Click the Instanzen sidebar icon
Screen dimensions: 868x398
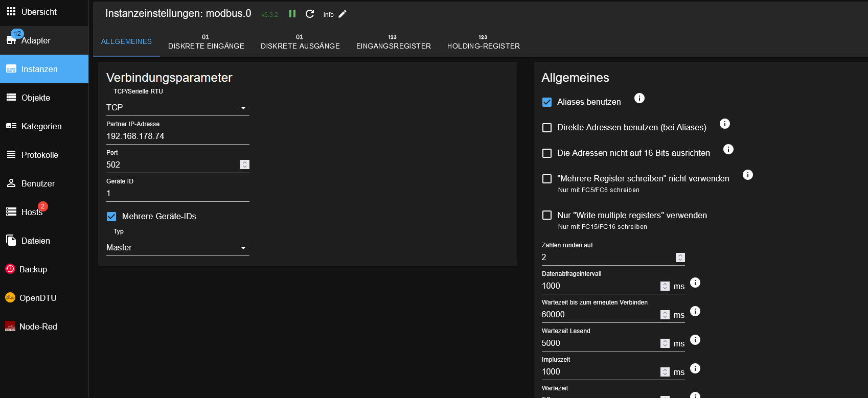pyautogui.click(x=11, y=69)
